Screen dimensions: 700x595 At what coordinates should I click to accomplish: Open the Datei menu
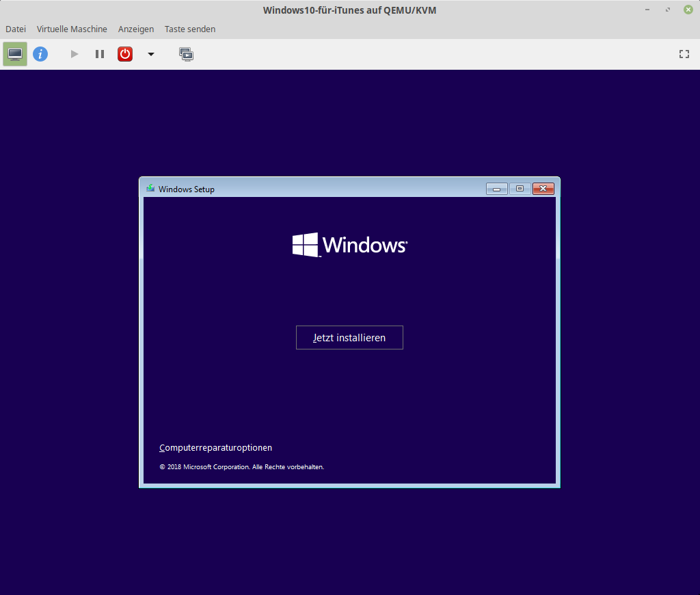pos(16,29)
